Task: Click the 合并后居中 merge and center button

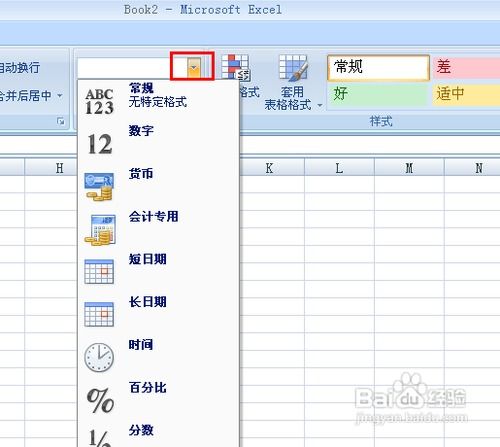Action: (x=26, y=96)
